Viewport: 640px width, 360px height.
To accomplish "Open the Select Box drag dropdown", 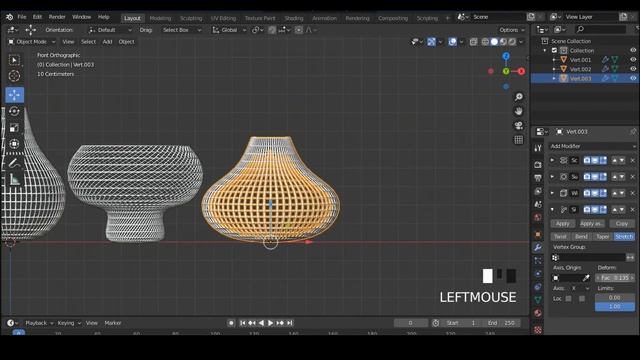I will pyautogui.click(x=181, y=30).
